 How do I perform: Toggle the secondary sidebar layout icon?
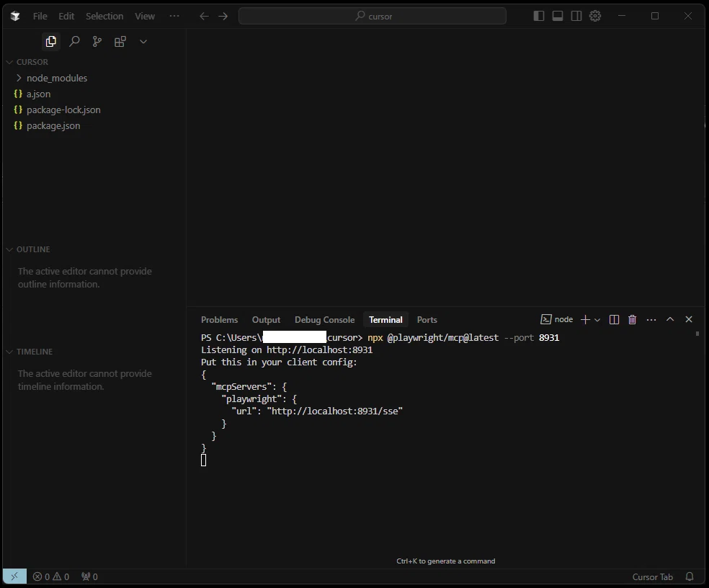576,16
